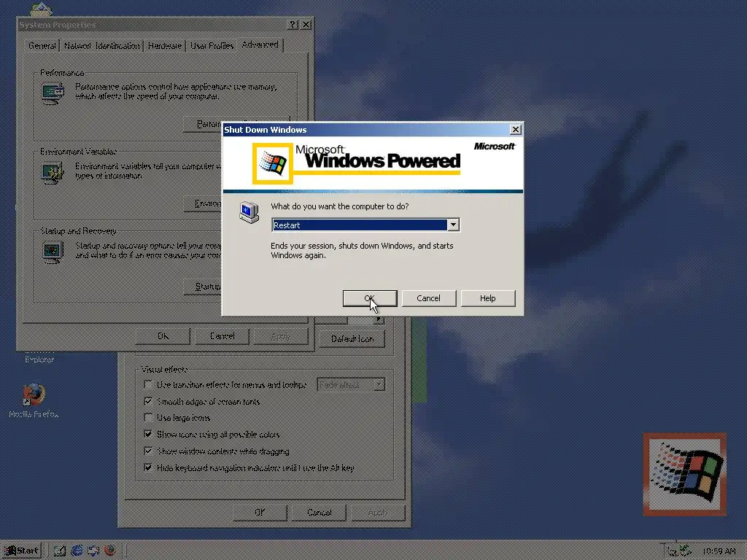Click Cancel in the Effects window

pyautogui.click(x=320, y=513)
